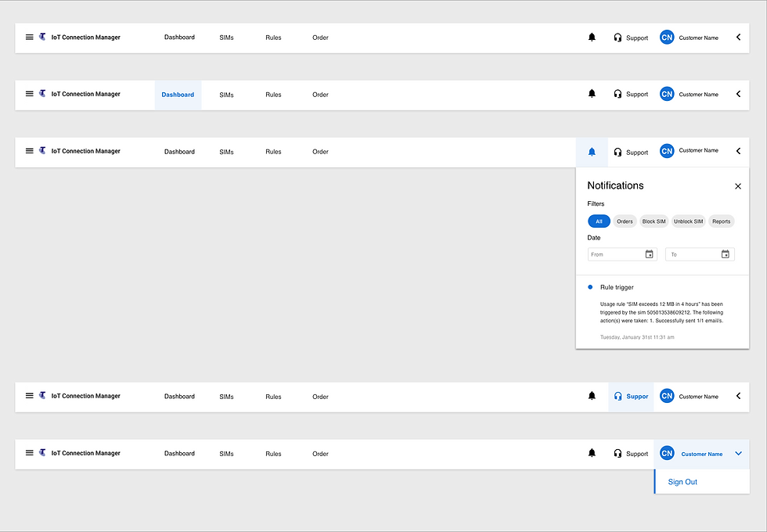
Task: Click IoT Connection Manager title in topmost navbar
Action: click(x=85, y=38)
